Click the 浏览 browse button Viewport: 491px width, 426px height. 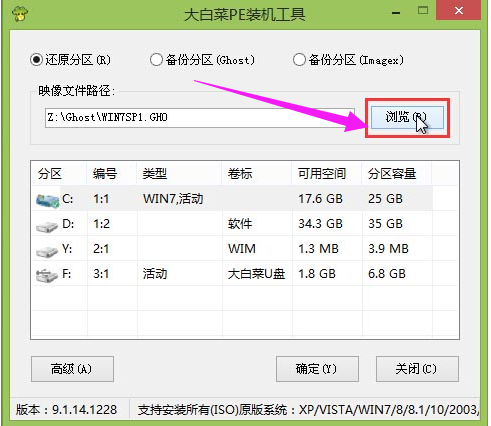click(407, 117)
